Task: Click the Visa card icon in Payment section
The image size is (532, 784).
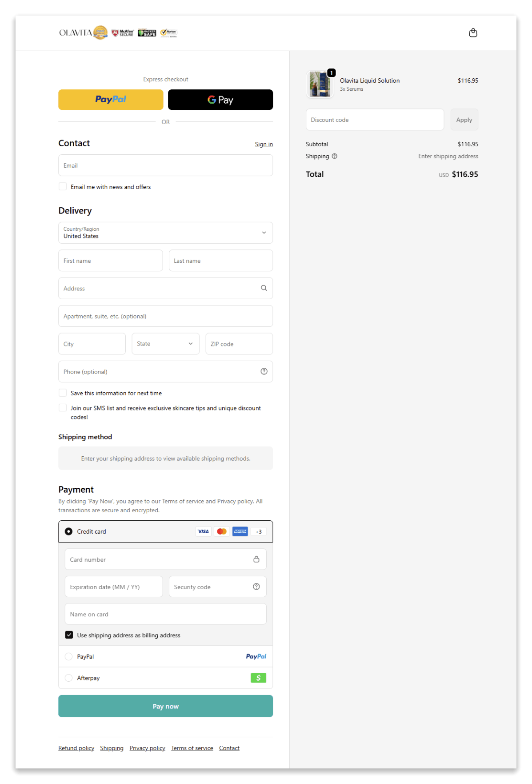Action: tap(203, 531)
